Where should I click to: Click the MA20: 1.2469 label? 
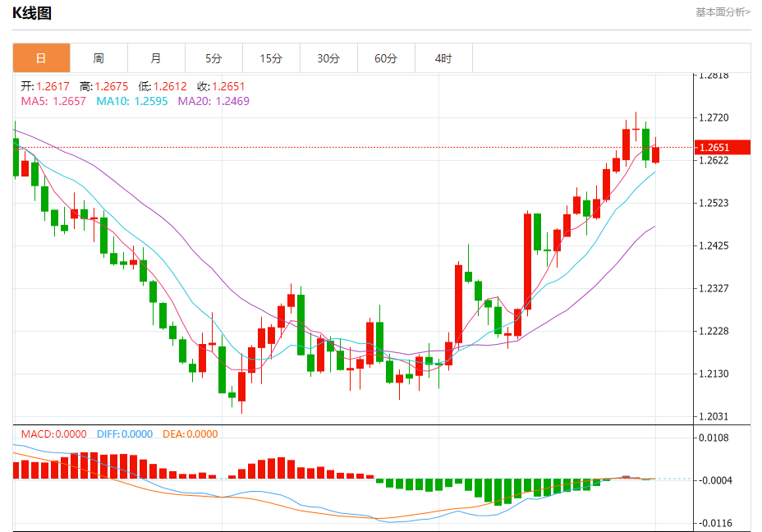(213, 101)
